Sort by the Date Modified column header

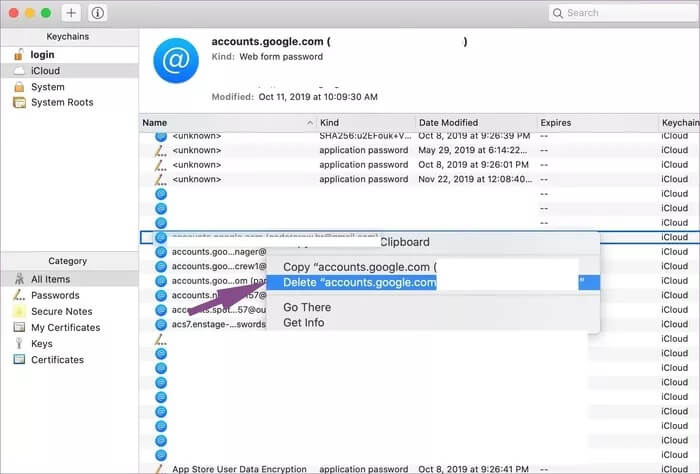click(476, 123)
